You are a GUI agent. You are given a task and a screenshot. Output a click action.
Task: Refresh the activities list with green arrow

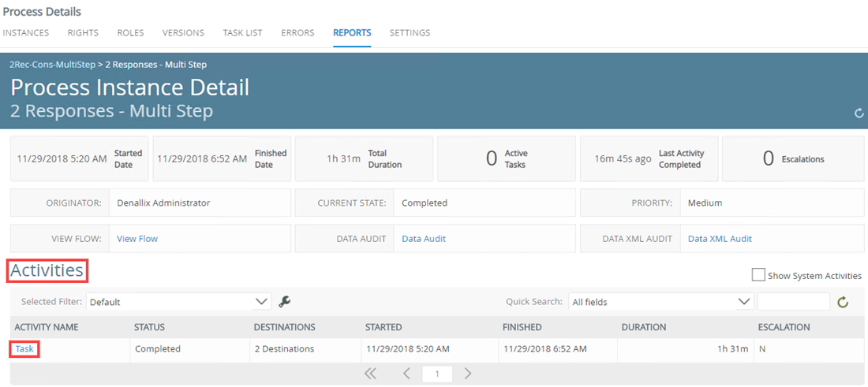(843, 302)
